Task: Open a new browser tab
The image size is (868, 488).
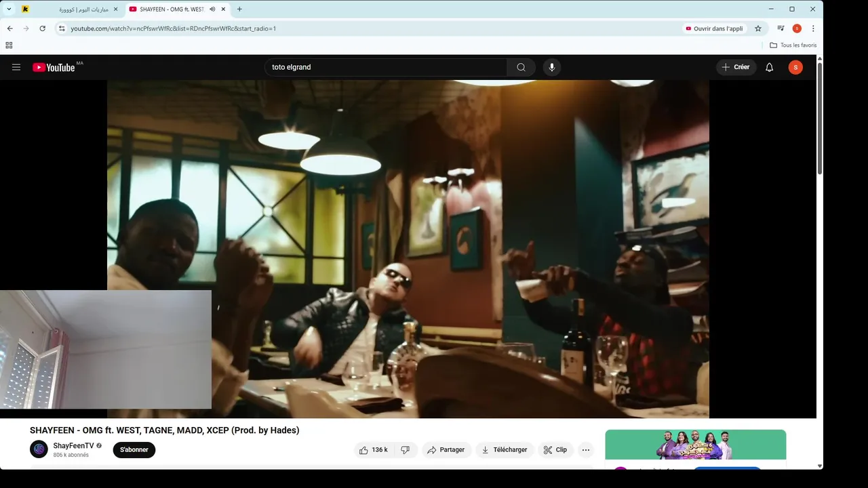Action: [x=239, y=9]
